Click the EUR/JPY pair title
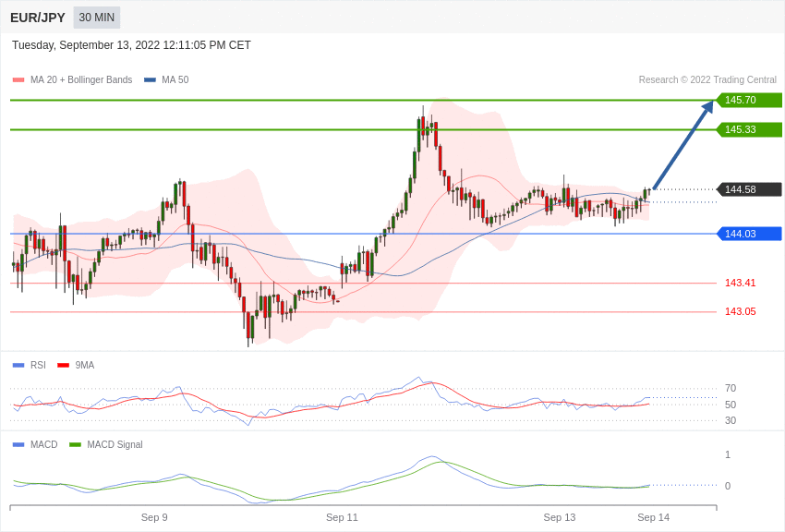Viewport: 785px width, 532px height. pos(38,18)
